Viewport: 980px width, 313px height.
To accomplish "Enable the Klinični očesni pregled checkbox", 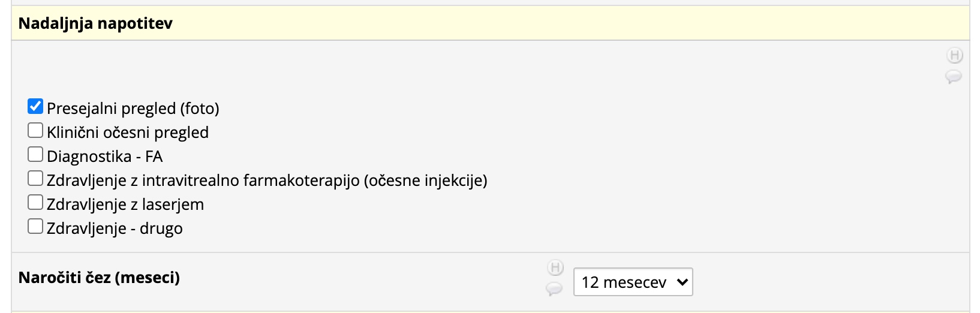I will 35,131.
